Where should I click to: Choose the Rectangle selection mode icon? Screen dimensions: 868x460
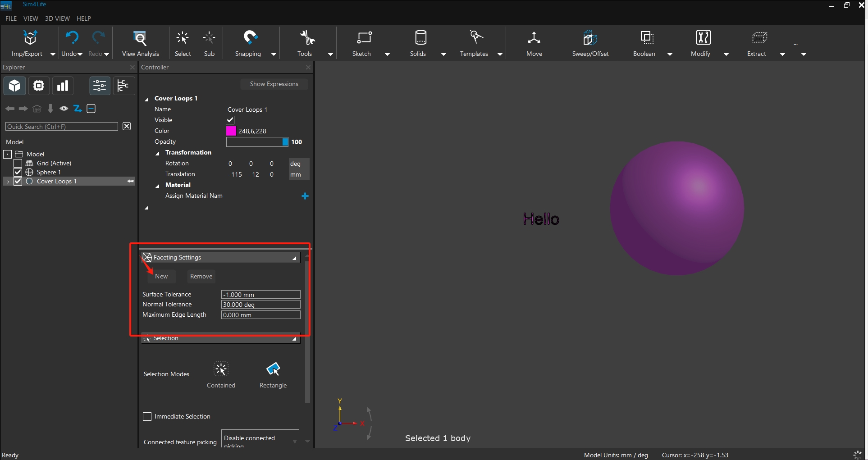click(273, 369)
